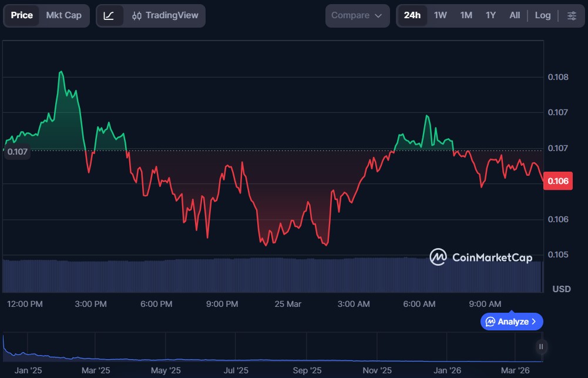Viewport: 588px width, 378px height.
Task: Display All time price data
Action: 515,15
